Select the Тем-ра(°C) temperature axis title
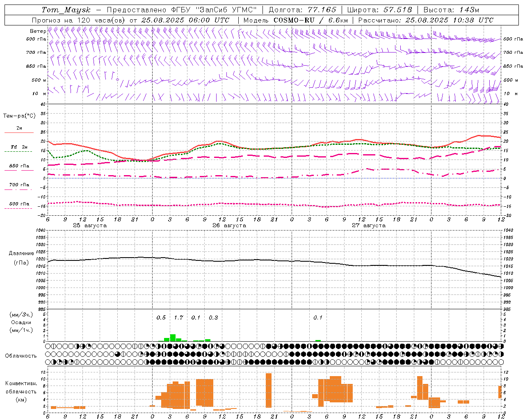Viewport: 525px width, 420px height. pyautogui.click(x=19, y=116)
